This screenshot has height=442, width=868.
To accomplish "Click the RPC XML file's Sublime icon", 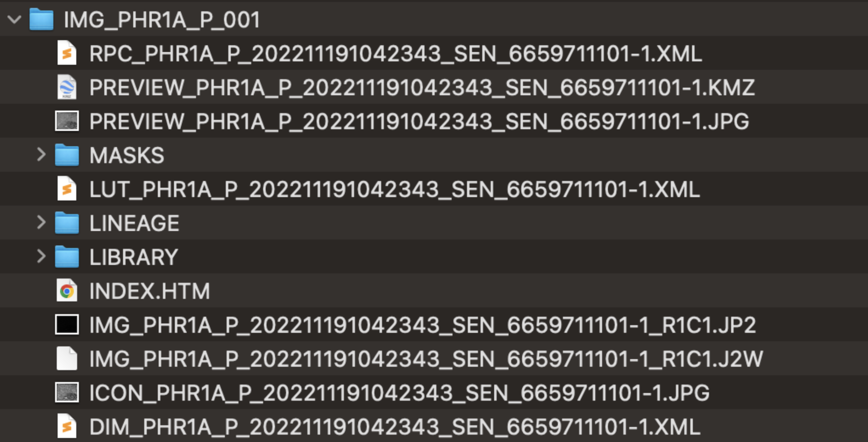I will (67, 53).
